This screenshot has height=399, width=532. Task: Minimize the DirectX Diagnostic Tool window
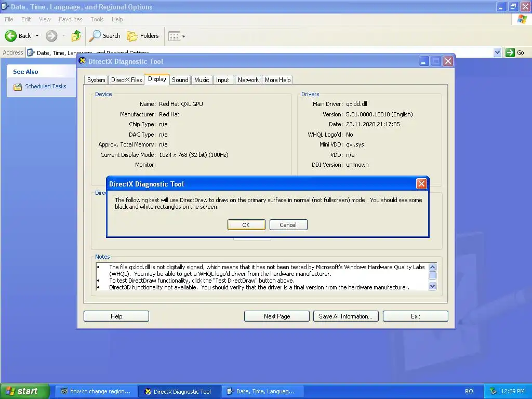click(x=424, y=61)
